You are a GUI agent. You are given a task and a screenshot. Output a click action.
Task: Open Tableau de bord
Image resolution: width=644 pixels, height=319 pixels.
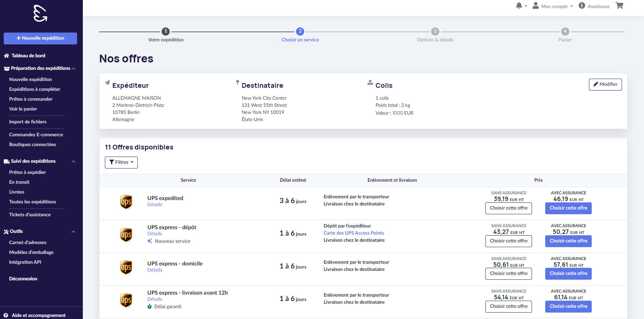(28, 56)
